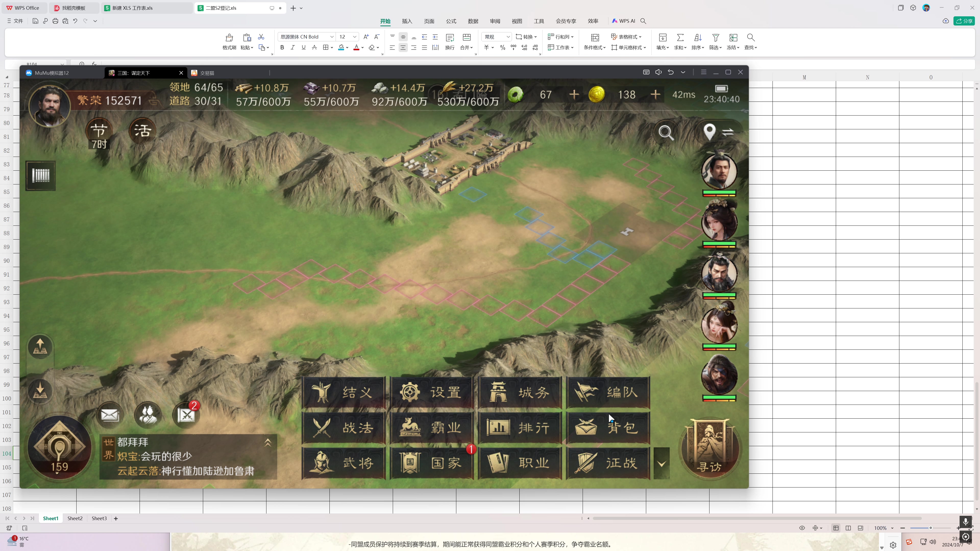This screenshot has width=980, height=551.
Task: Collapse the game menu with down chevron
Action: point(661,464)
